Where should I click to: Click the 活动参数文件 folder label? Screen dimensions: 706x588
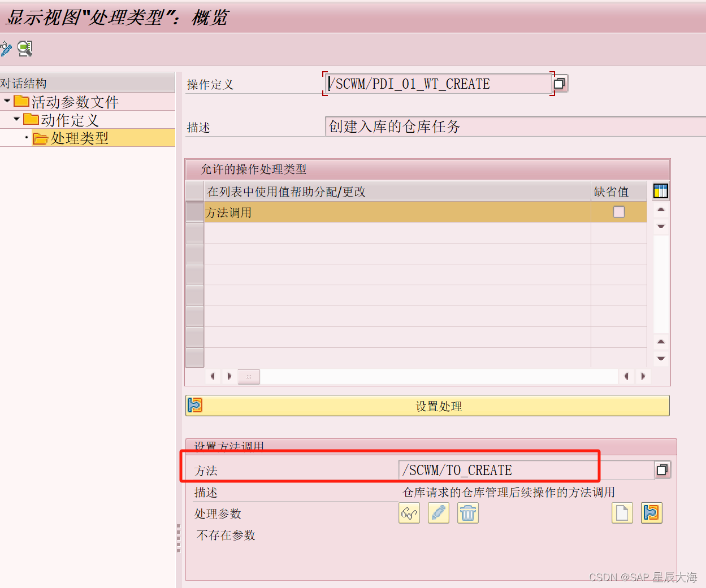coord(75,102)
